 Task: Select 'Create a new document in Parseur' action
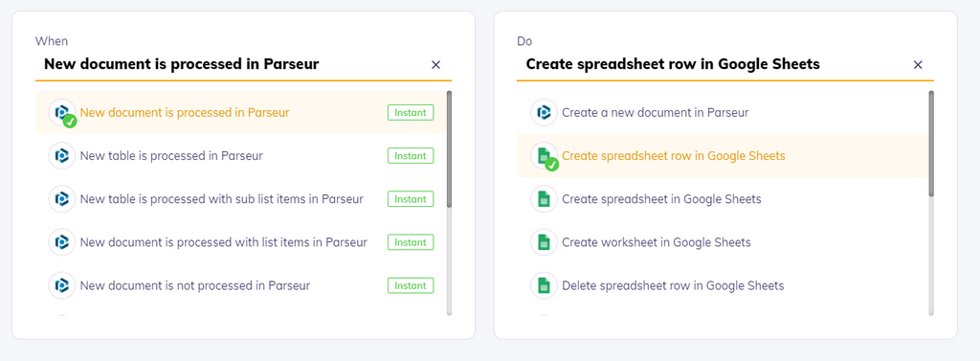coord(722,113)
